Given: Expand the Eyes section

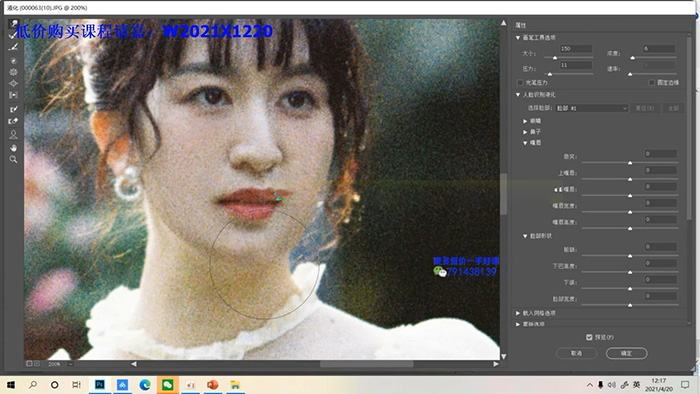Looking at the screenshot, I should click(x=525, y=121).
